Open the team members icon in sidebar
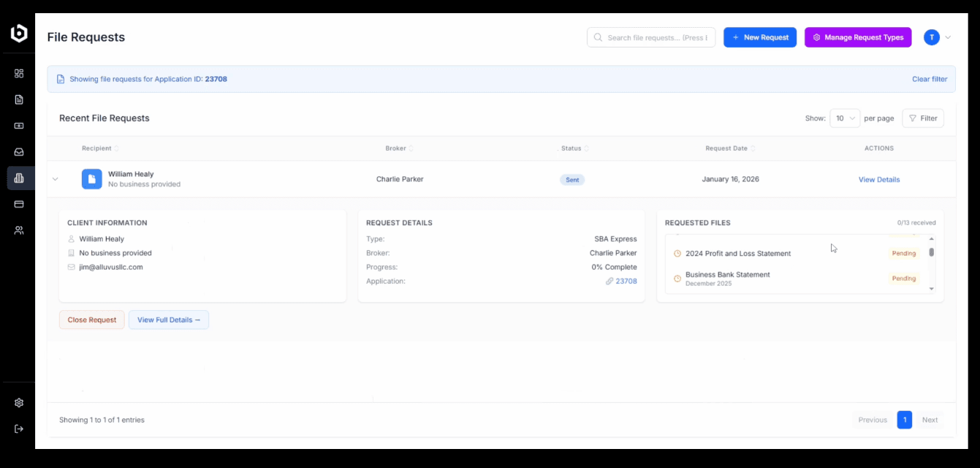 19,230
